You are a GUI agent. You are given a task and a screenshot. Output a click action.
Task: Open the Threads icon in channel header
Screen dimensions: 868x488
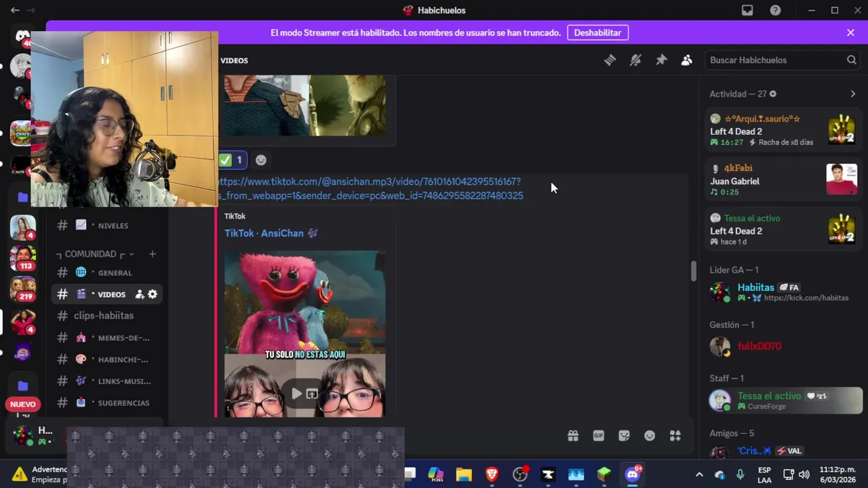coord(610,60)
